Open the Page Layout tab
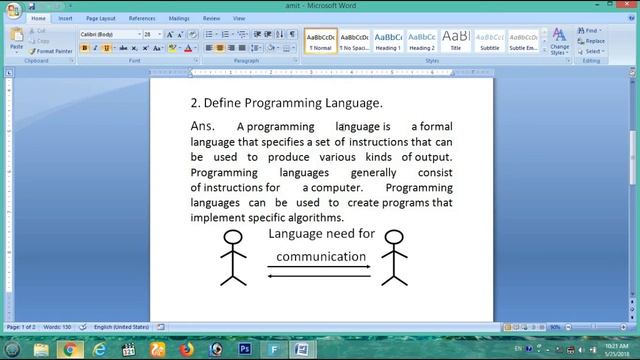Screen dimensions: 640x360 [x=100, y=18]
